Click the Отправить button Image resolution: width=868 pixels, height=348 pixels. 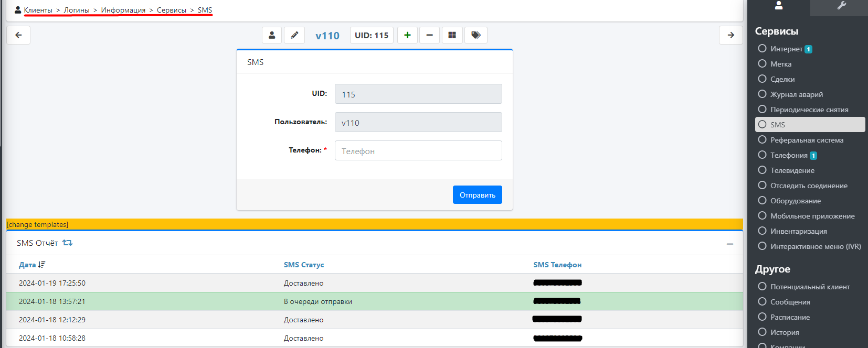(x=477, y=195)
